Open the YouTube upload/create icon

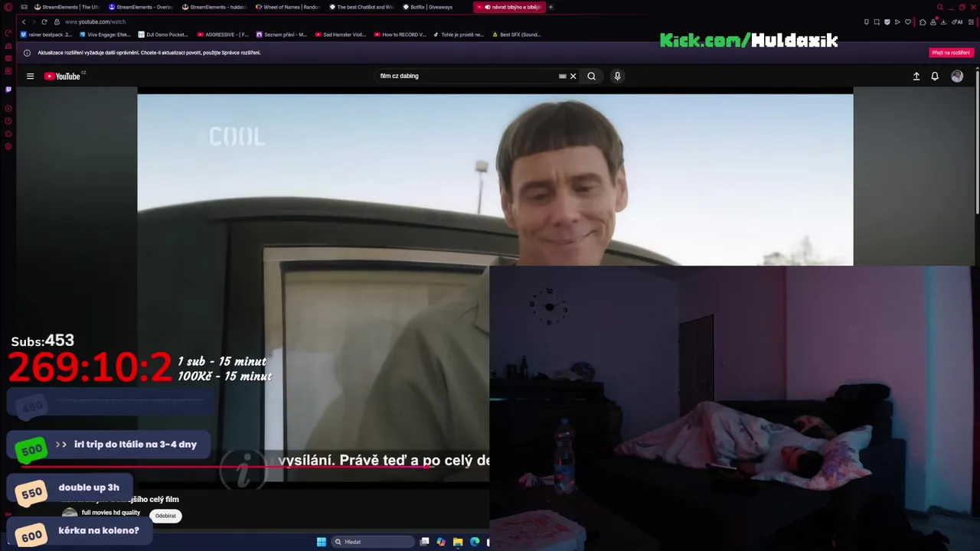(916, 76)
